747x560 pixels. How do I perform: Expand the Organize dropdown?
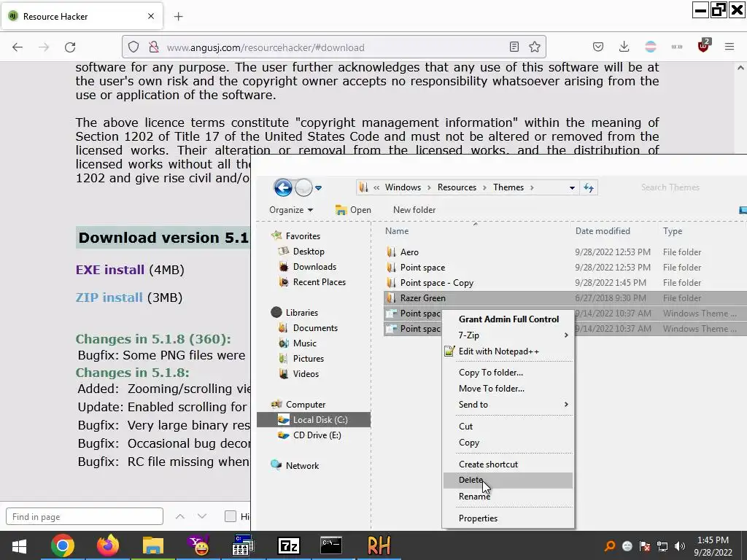point(291,210)
